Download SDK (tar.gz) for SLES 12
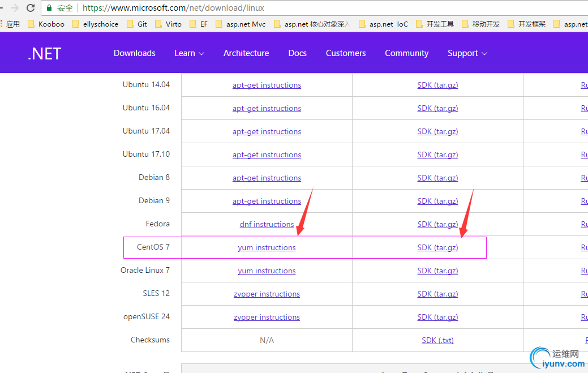This screenshot has width=588, height=373. 437,294
